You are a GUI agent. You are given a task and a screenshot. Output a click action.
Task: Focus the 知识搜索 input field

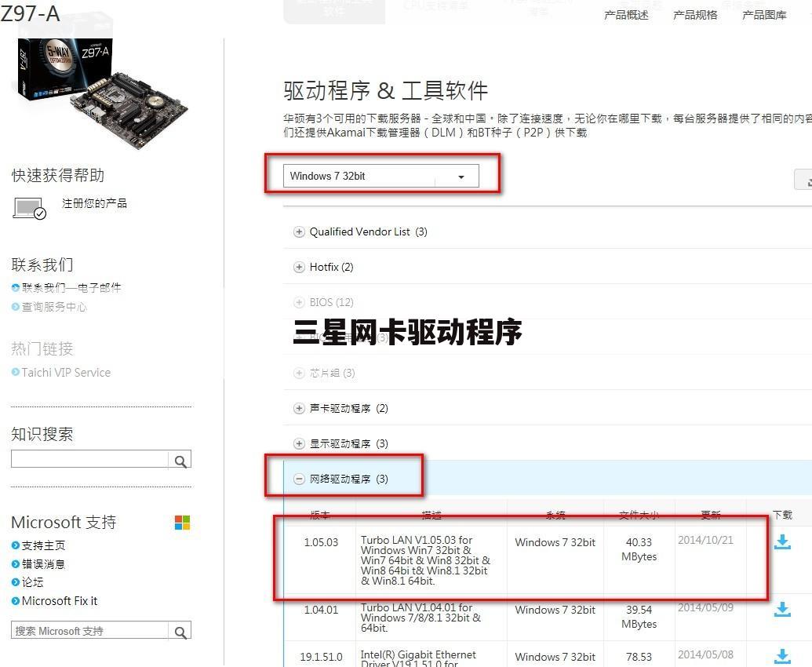89,459
